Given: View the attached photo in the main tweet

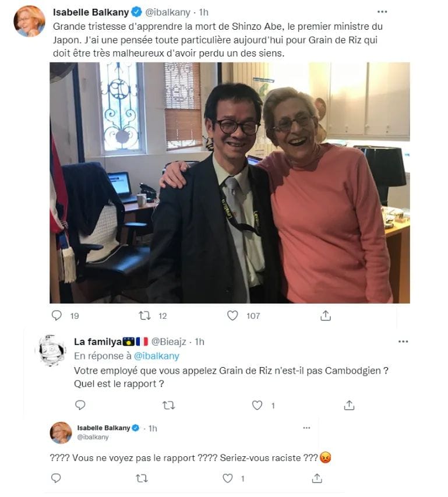Looking at the screenshot, I should (x=230, y=182).
